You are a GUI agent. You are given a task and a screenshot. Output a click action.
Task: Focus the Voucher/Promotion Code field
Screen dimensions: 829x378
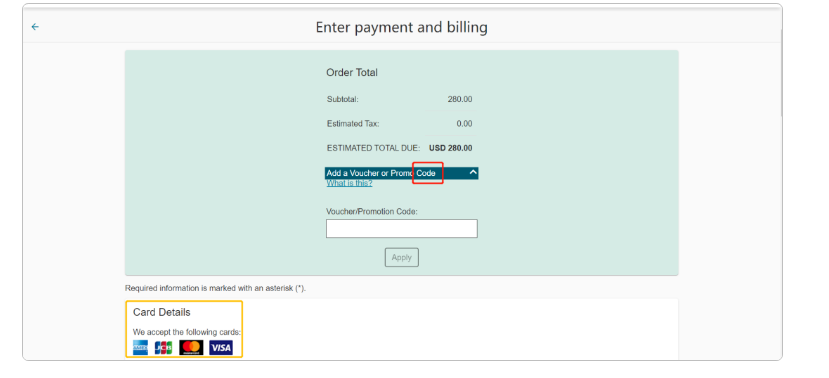[x=402, y=228]
